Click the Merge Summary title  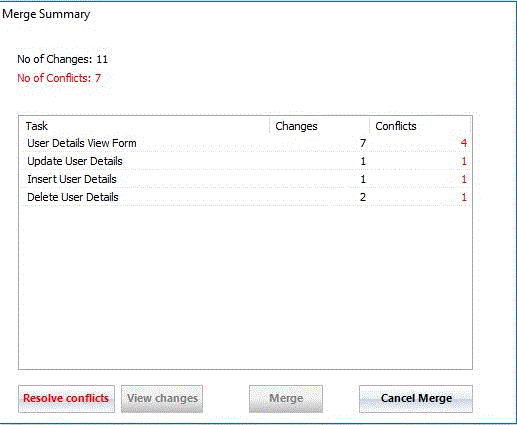46,14
